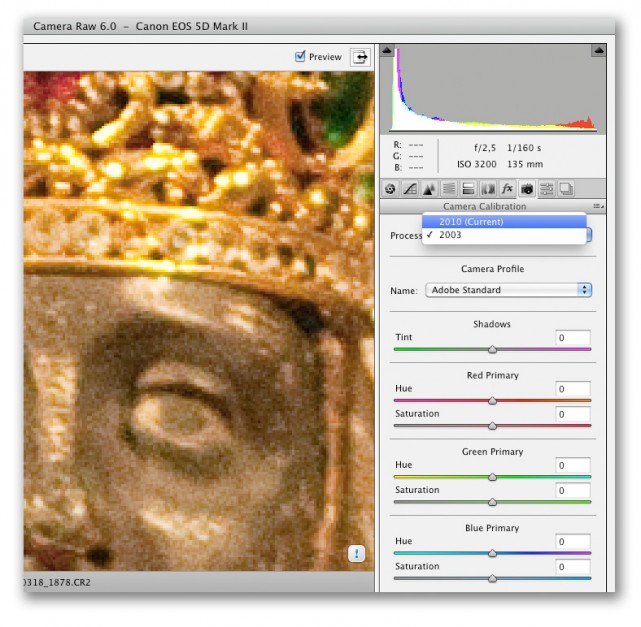Open the Camera Calibration panel flyout menu
641x627 pixels.
coord(598,206)
